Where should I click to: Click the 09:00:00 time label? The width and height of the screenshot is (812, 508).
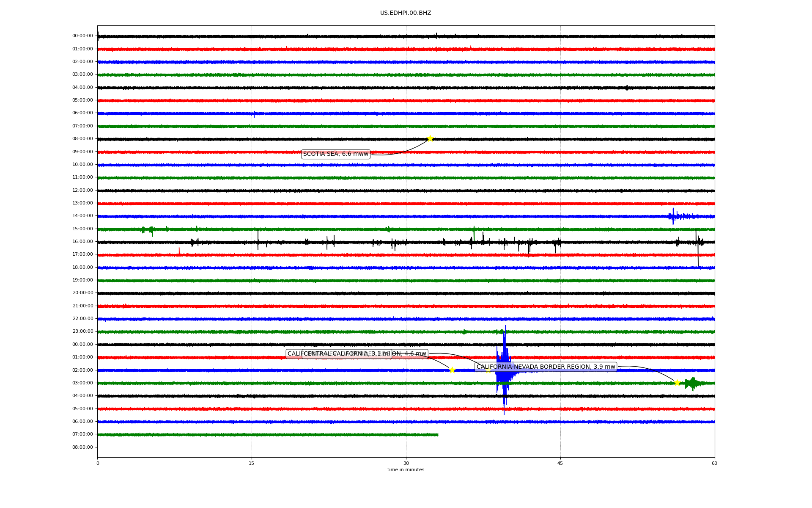[x=82, y=152]
